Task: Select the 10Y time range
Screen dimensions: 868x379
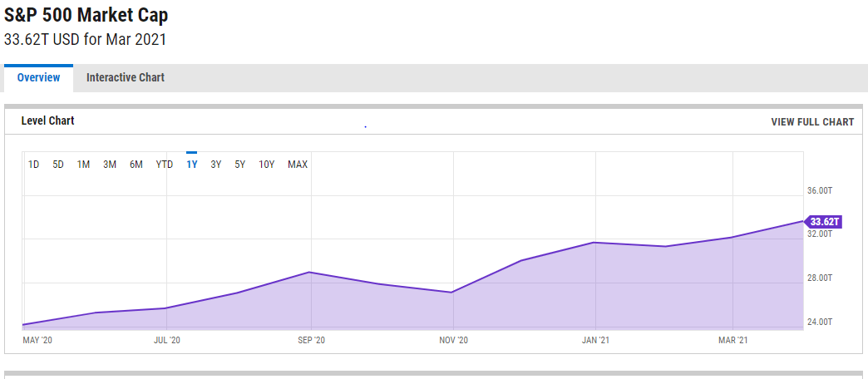Action: [x=266, y=165]
